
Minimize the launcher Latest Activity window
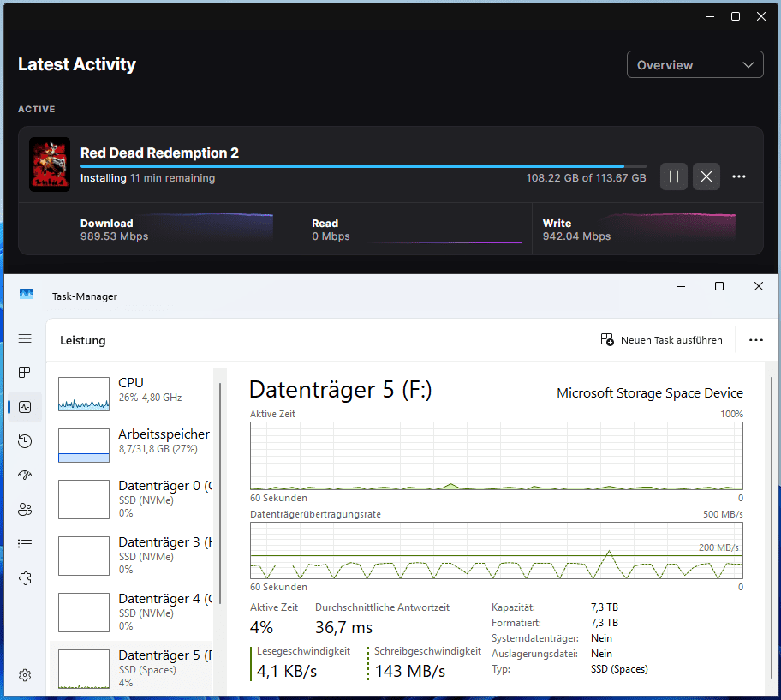[x=710, y=16]
